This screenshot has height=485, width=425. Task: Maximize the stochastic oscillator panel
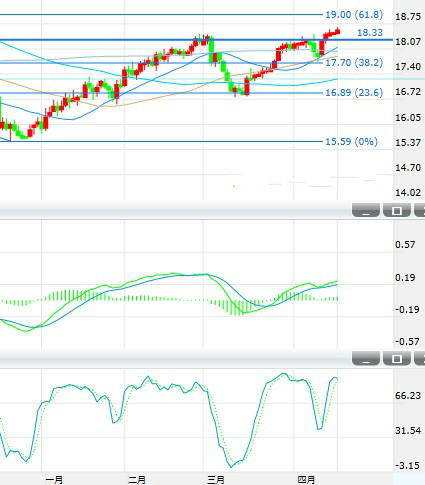[x=397, y=358]
